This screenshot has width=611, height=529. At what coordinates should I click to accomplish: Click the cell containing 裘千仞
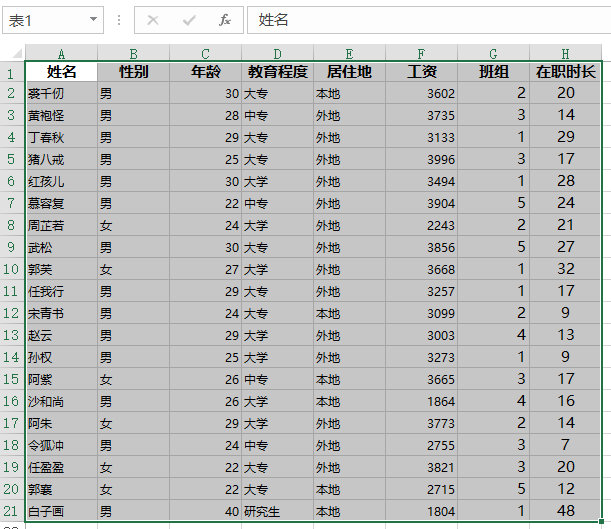tap(61, 93)
